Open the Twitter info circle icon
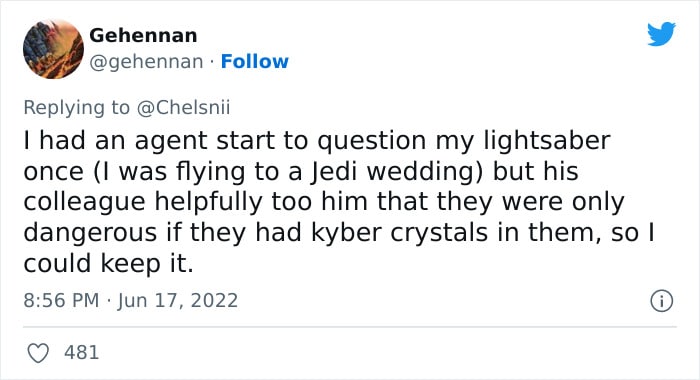Image resolution: width=700 pixels, height=380 pixels. click(x=661, y=301)
